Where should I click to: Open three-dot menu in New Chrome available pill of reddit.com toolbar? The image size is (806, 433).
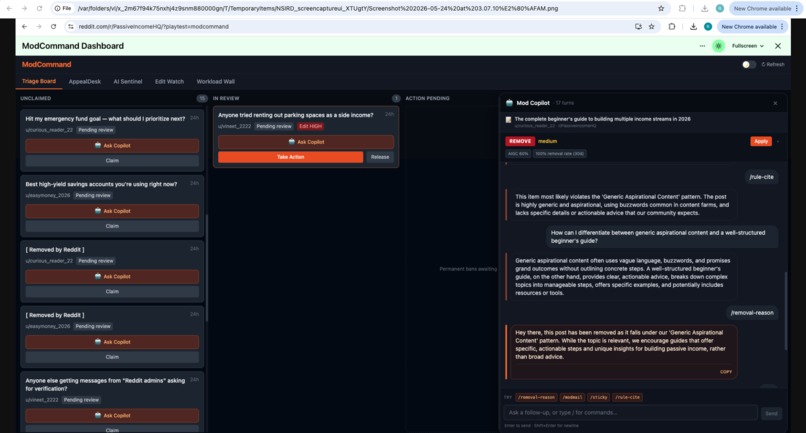(x=782, y=27)
